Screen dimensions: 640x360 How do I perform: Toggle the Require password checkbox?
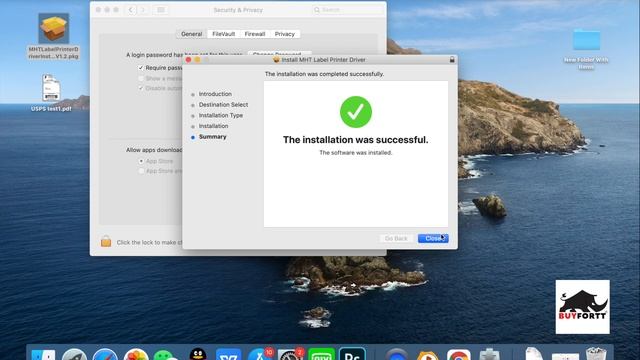coord(141,68)
